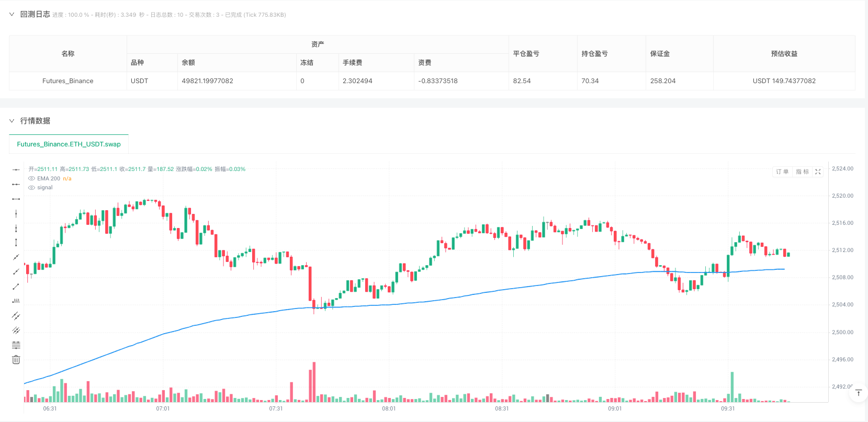The width and height of the screenshot is (868, 422).
Task: Select the horizontal straight line drawing tool
Action: pos(16,169)
